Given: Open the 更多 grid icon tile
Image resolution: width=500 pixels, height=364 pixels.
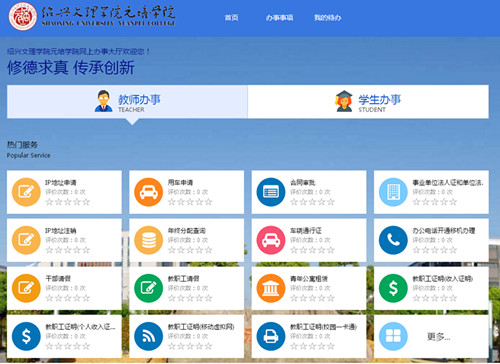Looking at the screenshot, I should click(431, 336).
